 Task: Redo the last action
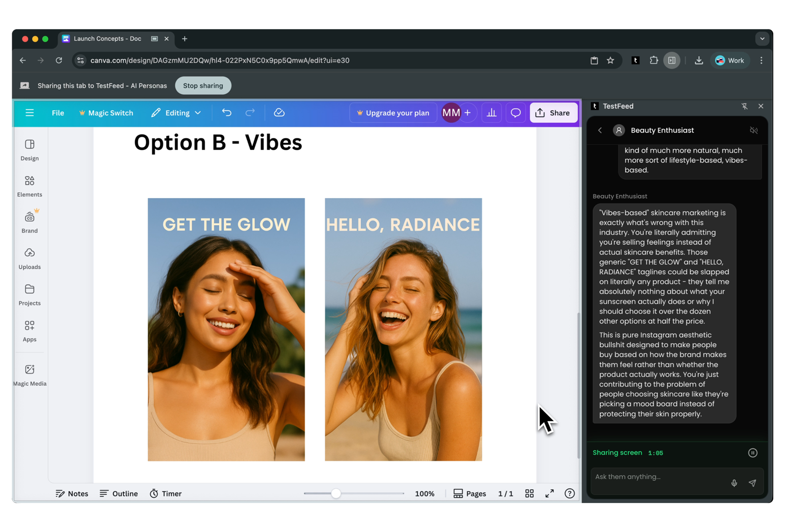coord(250,113)
